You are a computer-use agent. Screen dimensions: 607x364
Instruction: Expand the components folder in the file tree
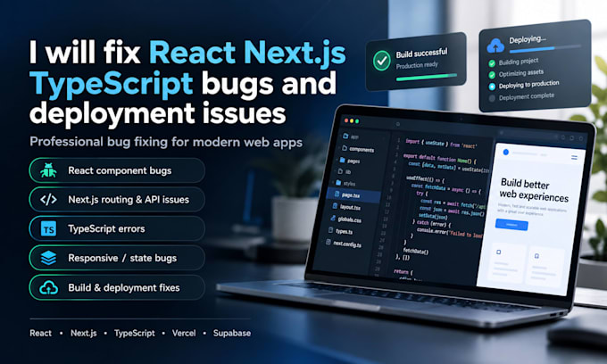pyautogui.click(x=358, y=149)
